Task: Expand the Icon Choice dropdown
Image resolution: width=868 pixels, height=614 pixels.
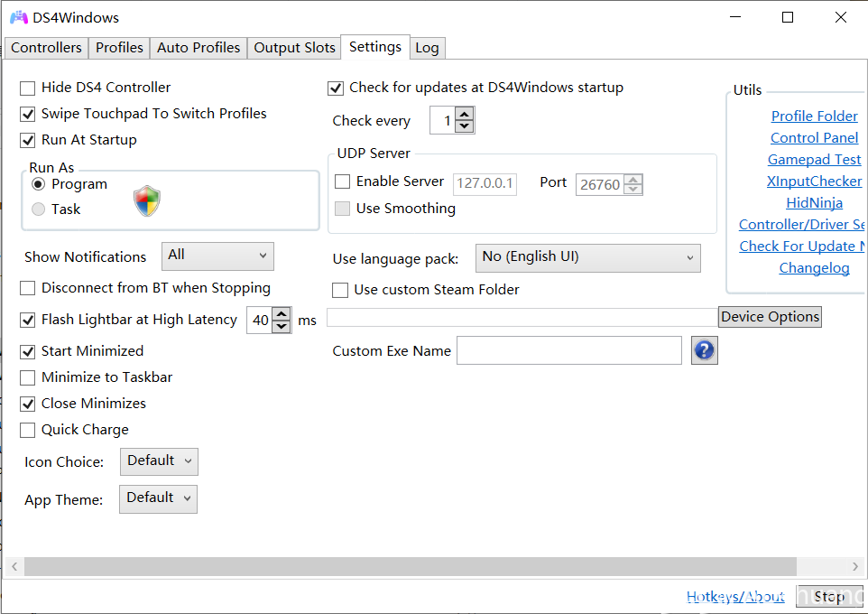Action: 159,461
